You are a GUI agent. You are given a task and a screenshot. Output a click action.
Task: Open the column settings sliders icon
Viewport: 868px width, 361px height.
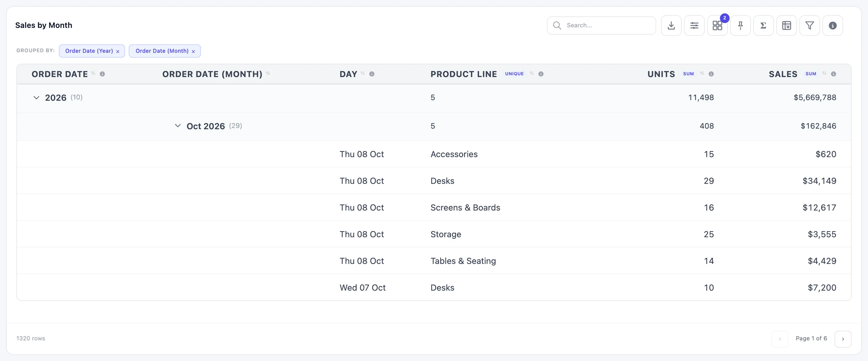[x=694, y=25]
